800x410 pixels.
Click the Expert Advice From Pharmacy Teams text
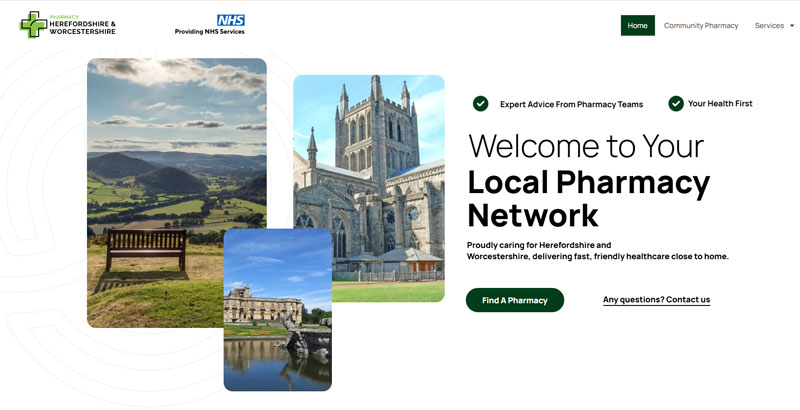point(571,105)
